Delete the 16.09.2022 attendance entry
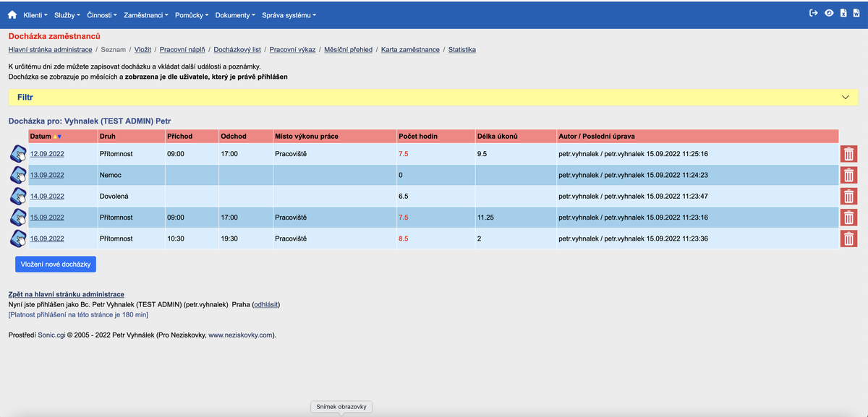Screen dimensions: 868x417 pos(848,238)
